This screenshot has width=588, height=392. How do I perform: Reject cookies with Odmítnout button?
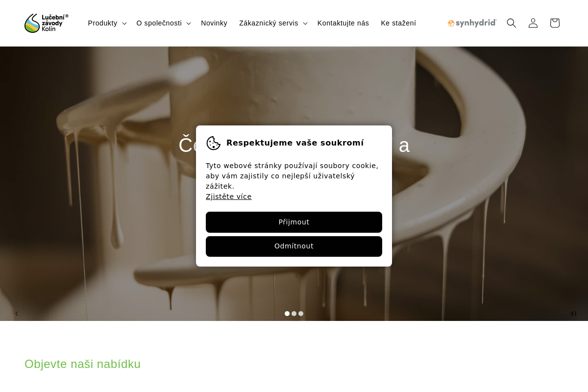point(294,246)
